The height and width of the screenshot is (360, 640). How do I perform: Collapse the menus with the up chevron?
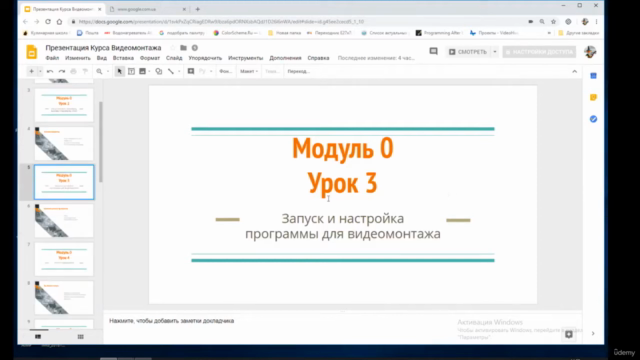tap(575, 71)
